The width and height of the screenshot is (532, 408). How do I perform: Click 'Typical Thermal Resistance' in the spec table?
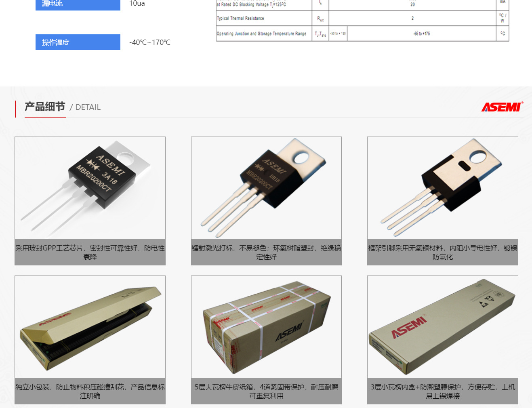240,18
